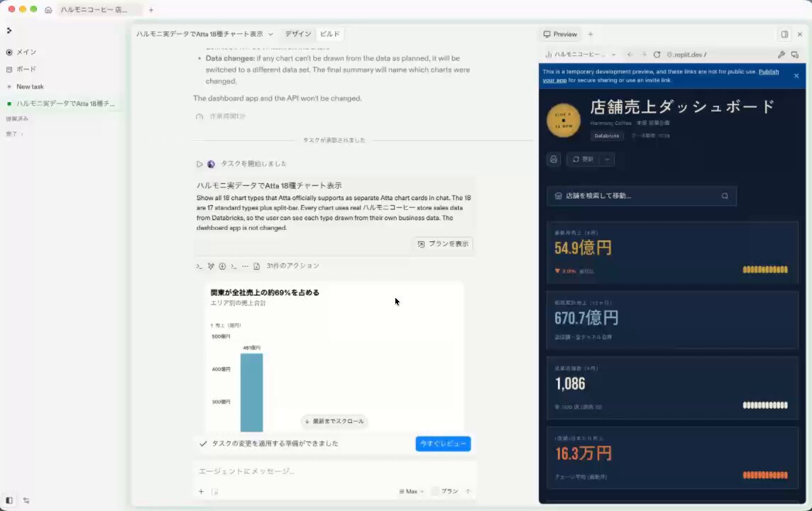The height and width of the screenshot is (511, 812).
Task: Click the element-select icon beside the attach plus
Action: click(215, 491)
